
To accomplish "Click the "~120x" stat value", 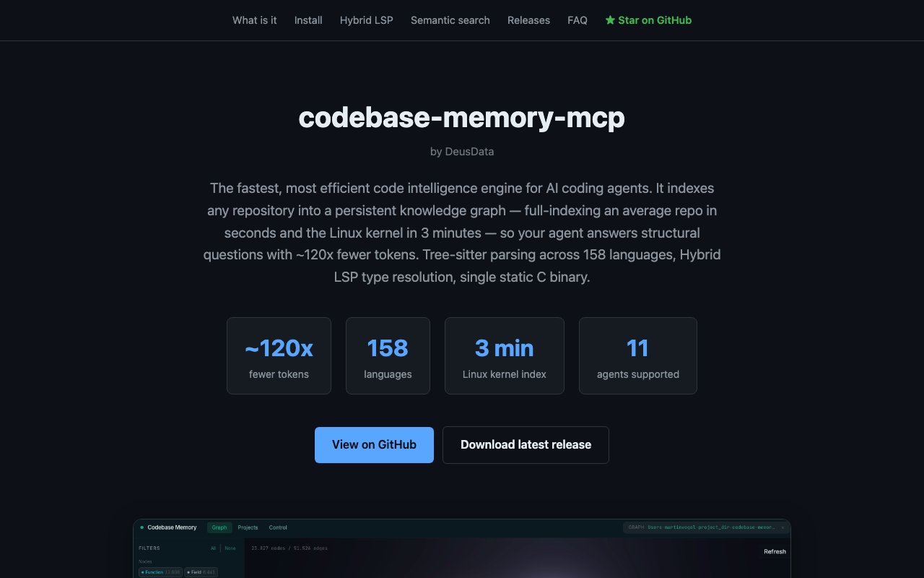I will [279, 348].
